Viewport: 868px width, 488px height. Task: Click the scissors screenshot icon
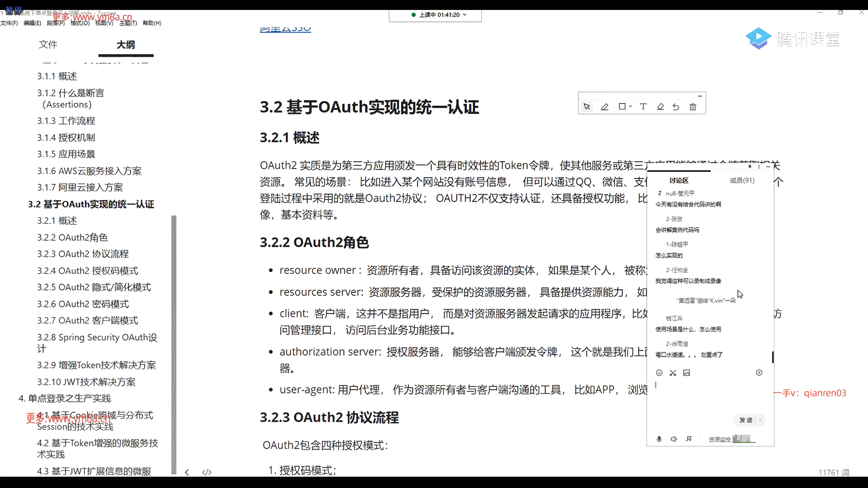coord(673,373)
